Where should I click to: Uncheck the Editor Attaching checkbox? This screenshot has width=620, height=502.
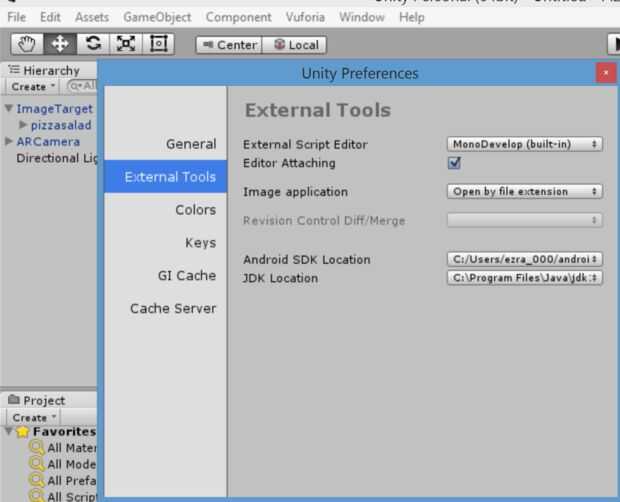click(454, 163)
